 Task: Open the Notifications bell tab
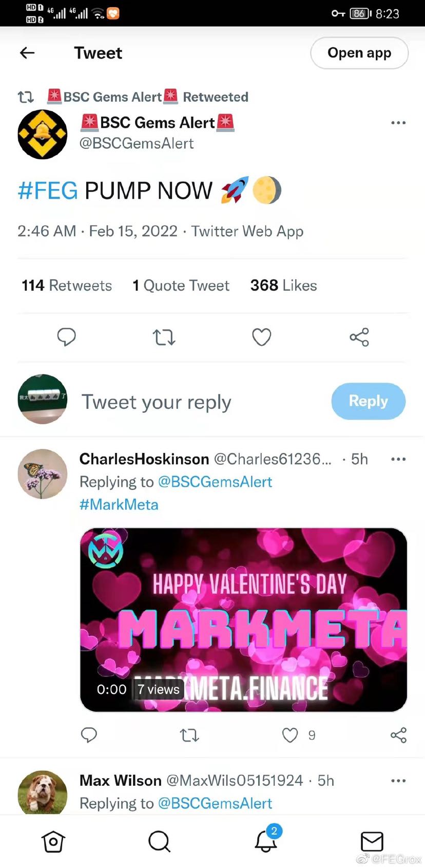click(266, 841)
